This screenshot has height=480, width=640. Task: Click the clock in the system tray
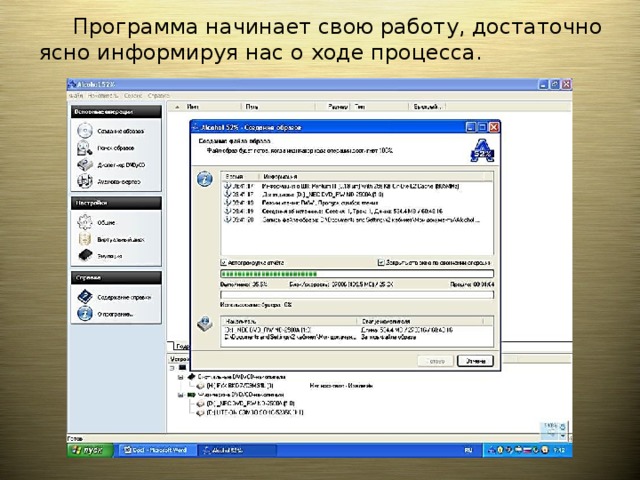(559, 450)
